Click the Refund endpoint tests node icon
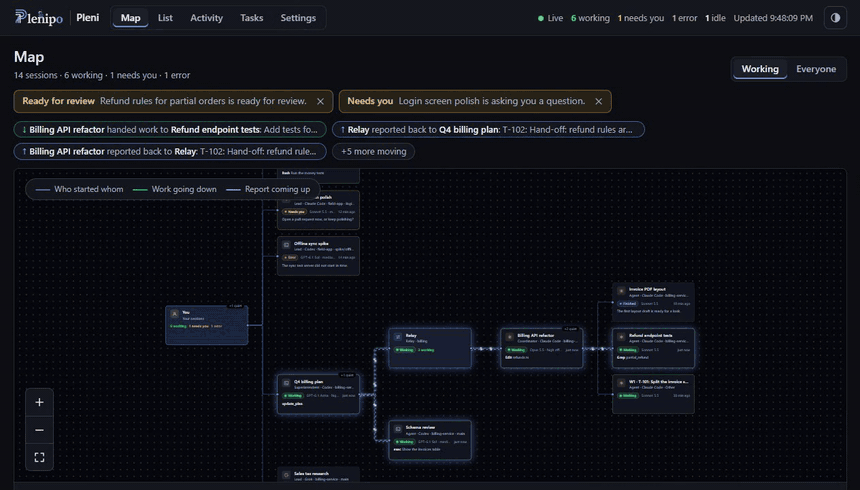The height and width of the screenshot is (490, 860). coord(621,337)
